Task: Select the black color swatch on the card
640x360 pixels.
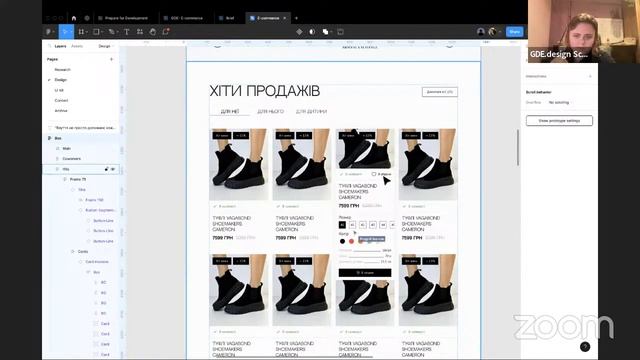Action: click(342, 241)
